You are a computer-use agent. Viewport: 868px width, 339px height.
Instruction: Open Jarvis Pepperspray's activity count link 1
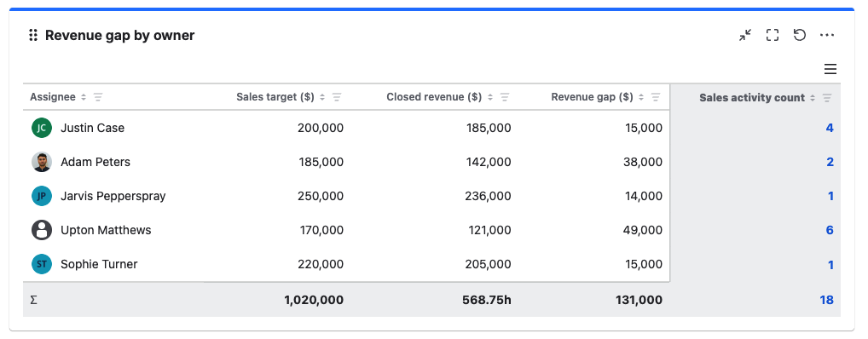pyautogui.click(x=831, y=196)
